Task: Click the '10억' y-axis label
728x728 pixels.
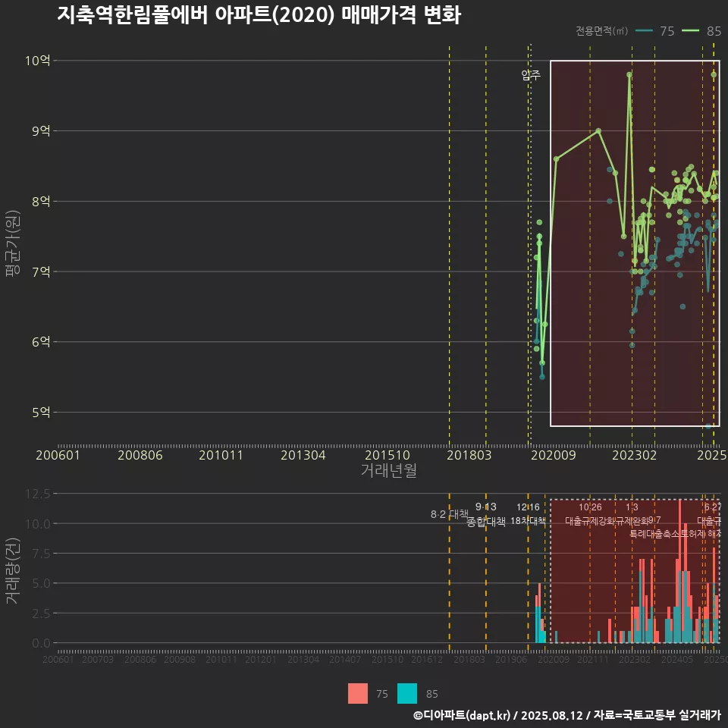Action: (37, 61)
